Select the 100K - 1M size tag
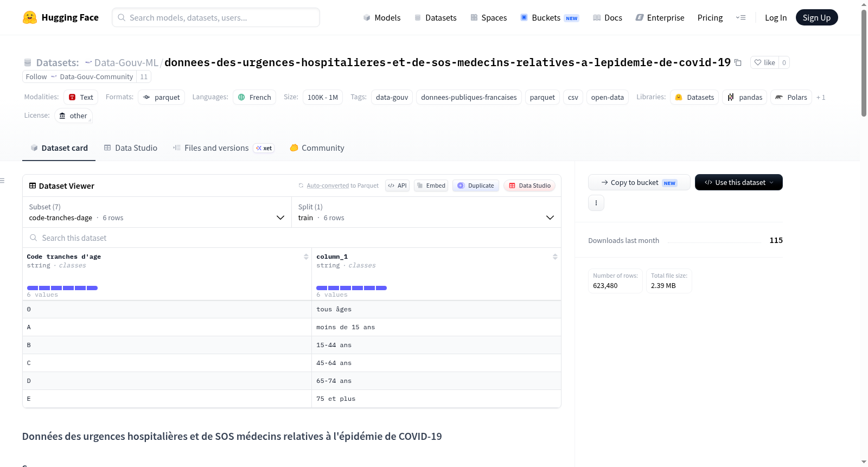868x467 pixels. [322, 97]
